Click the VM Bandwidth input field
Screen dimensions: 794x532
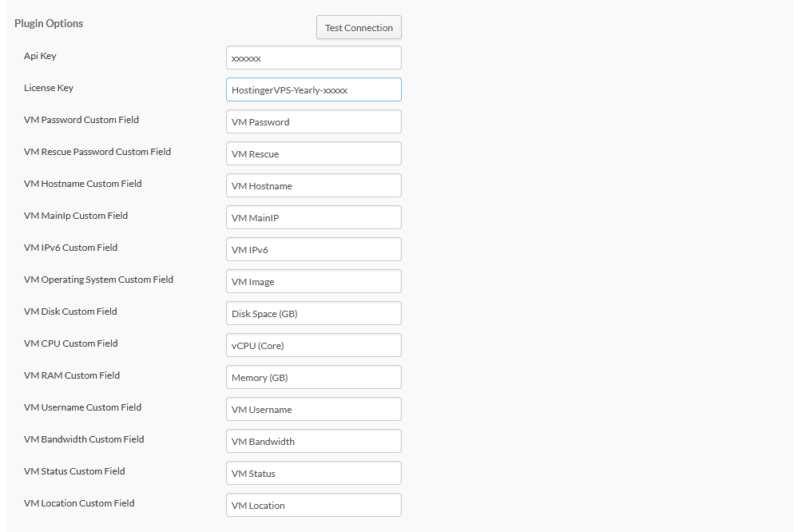tap(313, 440)
